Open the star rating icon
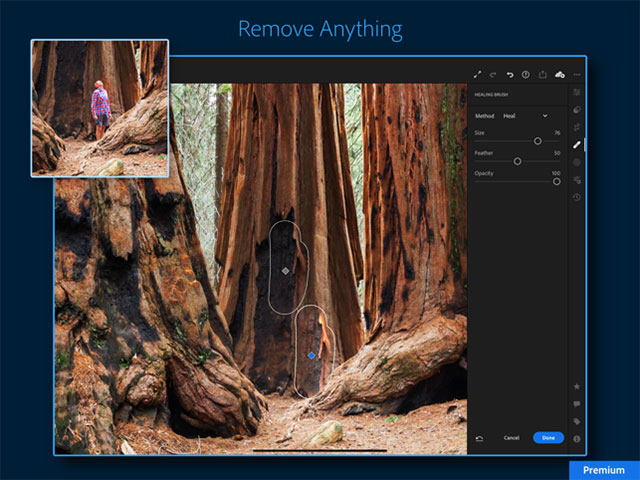Image resolution: width=640 pixels, height=480 pixels. click(x=577, y=386)
